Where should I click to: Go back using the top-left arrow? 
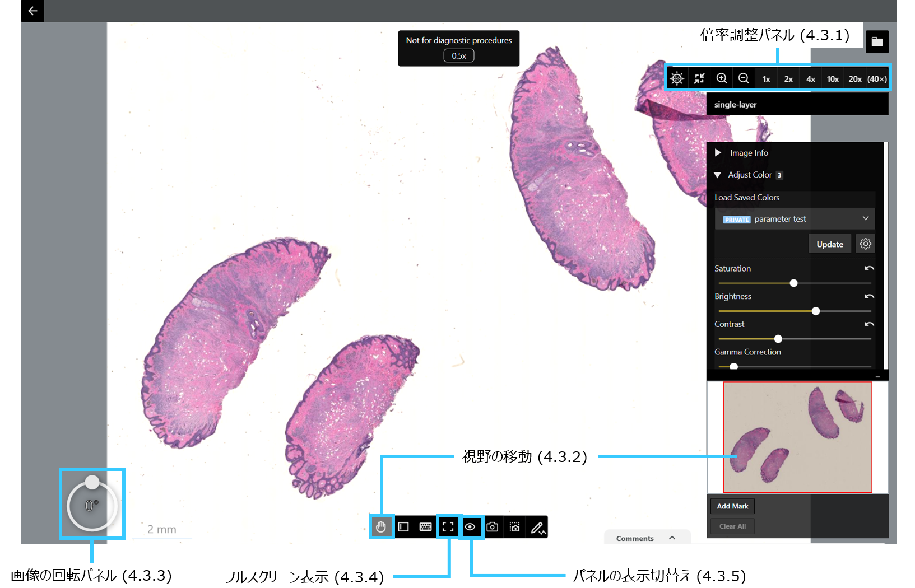pos(32,11)
